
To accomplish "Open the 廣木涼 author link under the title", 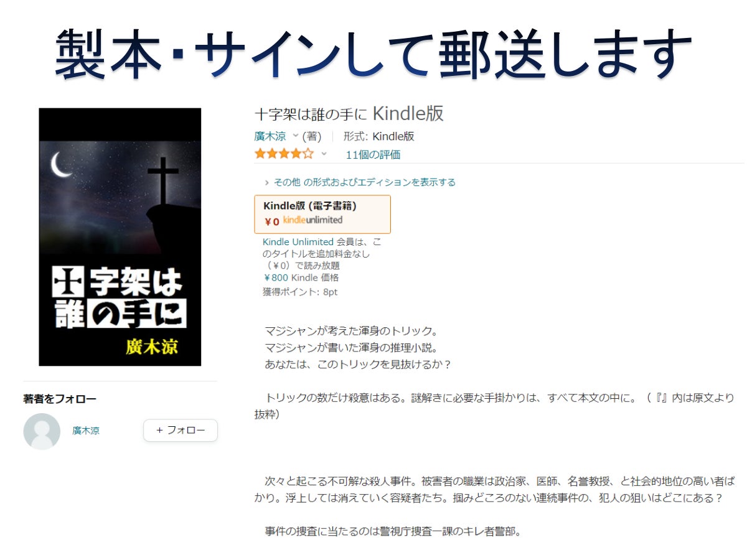I will click(270, 136).
